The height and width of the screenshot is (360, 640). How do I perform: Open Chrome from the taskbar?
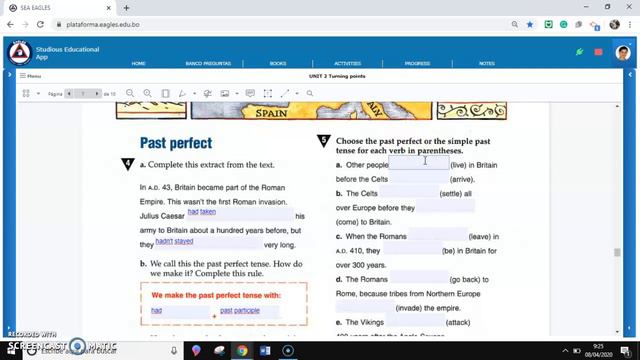point(242,351)
